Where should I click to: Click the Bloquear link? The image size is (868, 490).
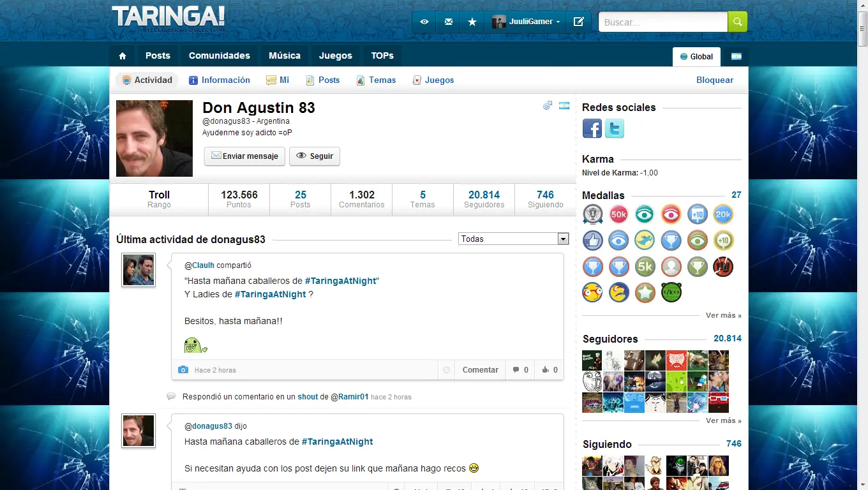tap(715, 80)
